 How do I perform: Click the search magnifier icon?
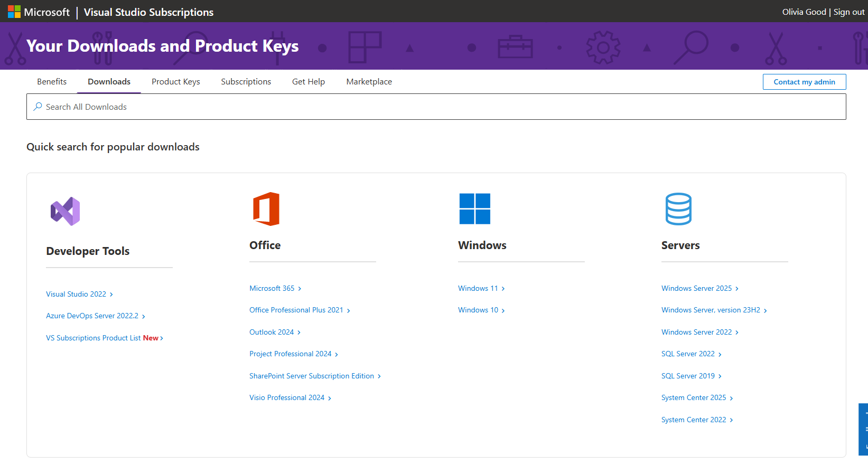(x=38, y=107)
